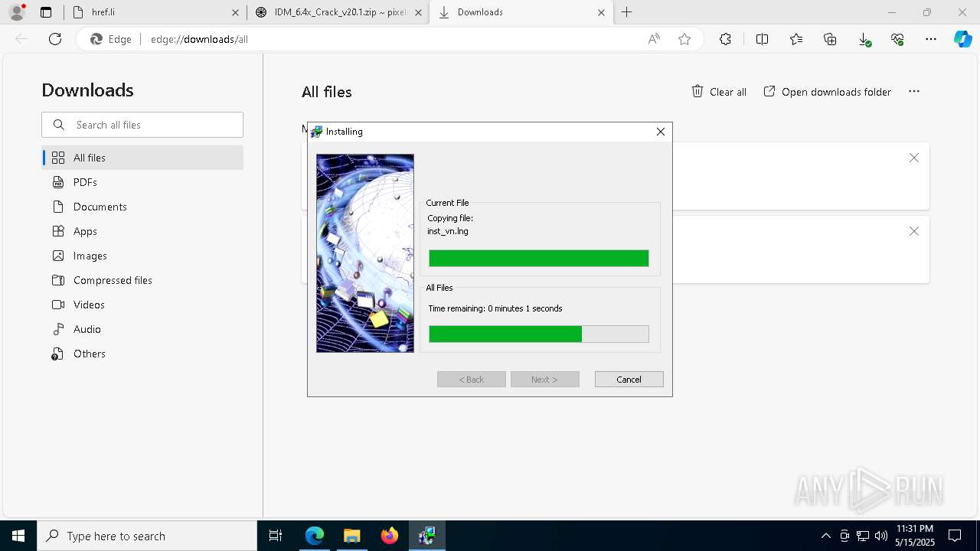Screen dimensions: 980x551
Task: Select the Documents category
Action: point(142,207)
